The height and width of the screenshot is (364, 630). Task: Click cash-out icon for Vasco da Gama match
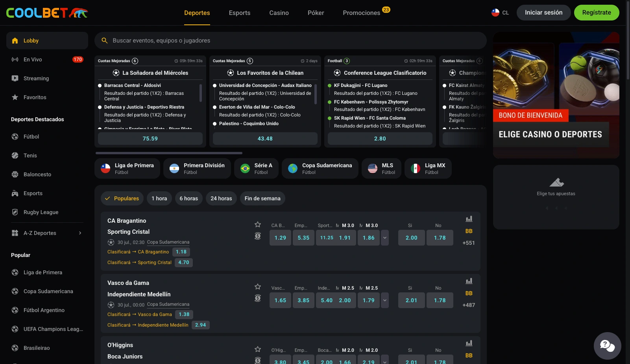[x=258, y=298]
